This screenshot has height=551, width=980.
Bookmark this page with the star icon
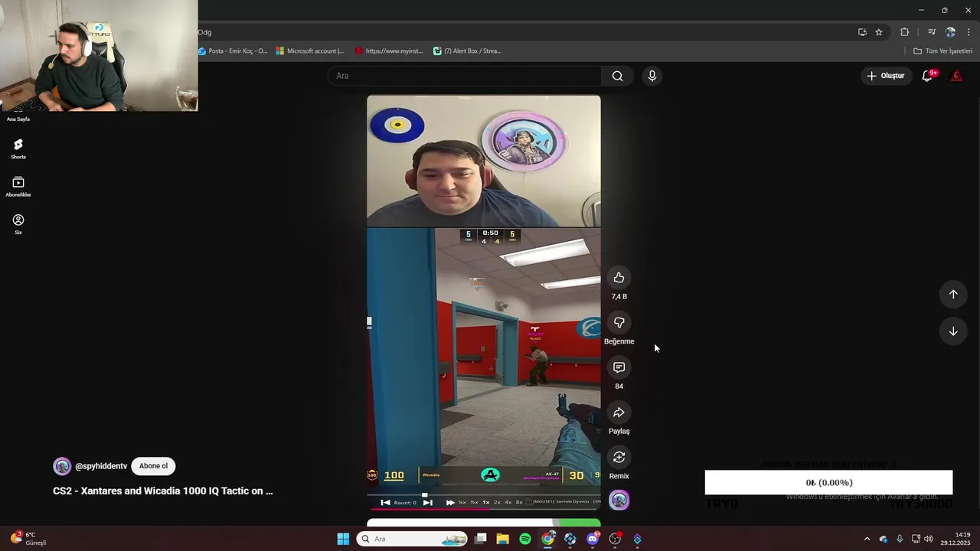click(x=879, y=32)
